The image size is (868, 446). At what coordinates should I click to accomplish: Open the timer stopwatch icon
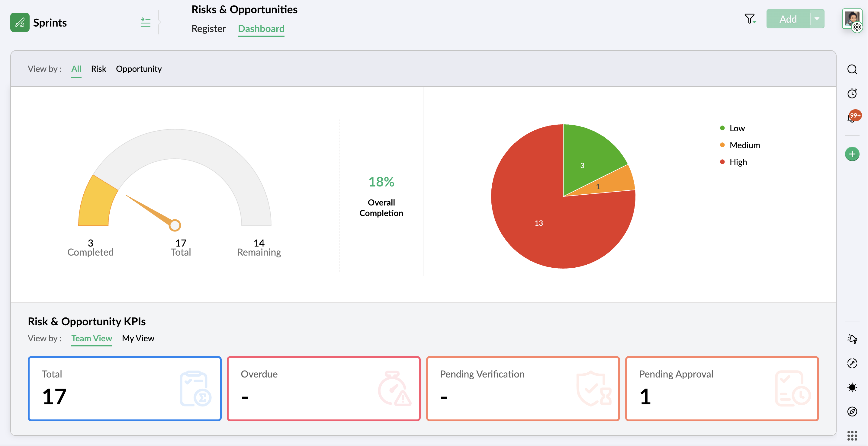click(x=852, y=93)
